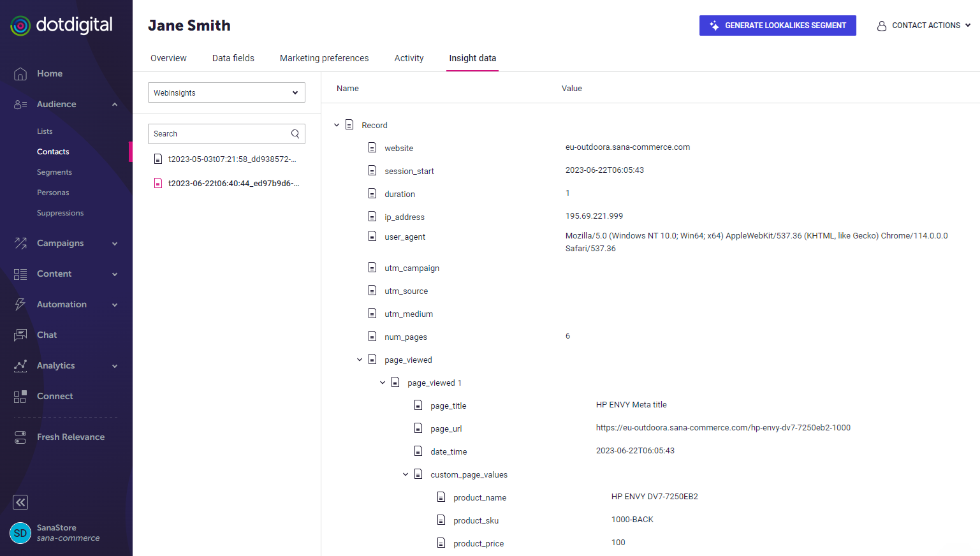
Task: Open Suppressions under Audience
Action: (x=60, y=213)
